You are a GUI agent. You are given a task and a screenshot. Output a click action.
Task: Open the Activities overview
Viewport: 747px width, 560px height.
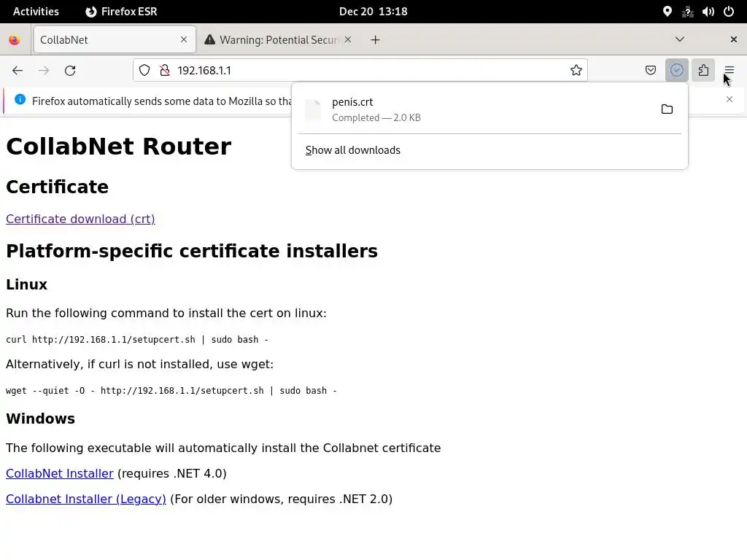(x=36, y=12)
